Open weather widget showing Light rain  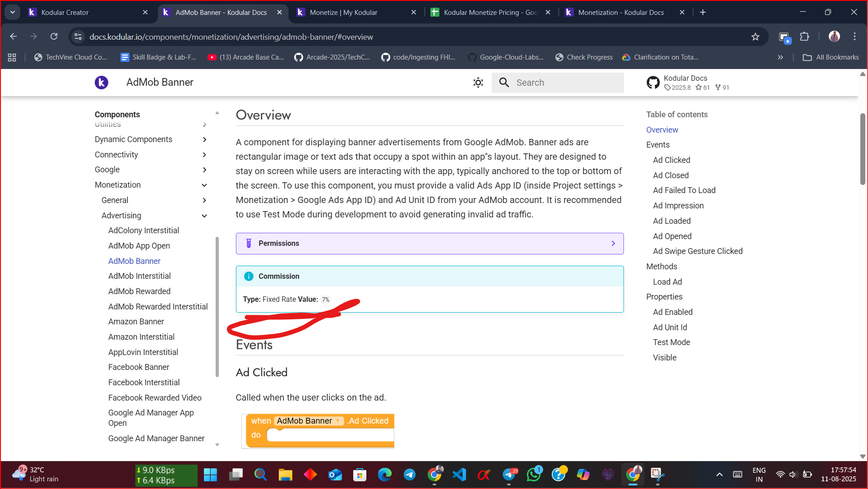click(x=36, y=475)
